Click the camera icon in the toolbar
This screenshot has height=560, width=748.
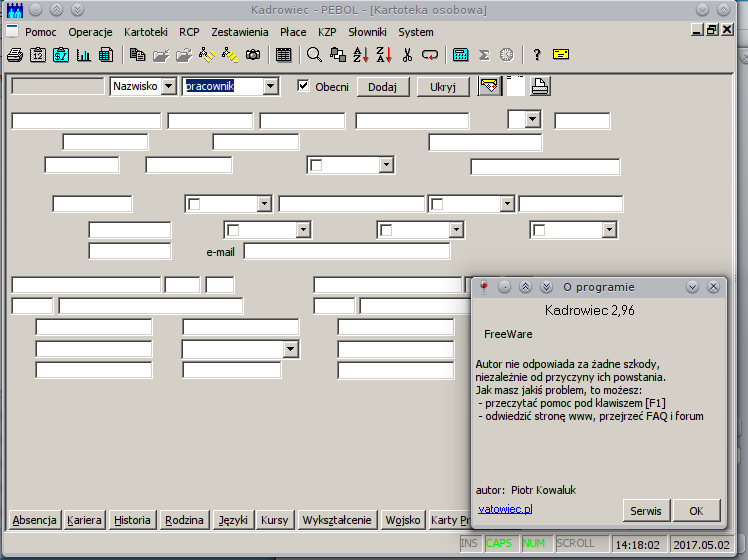pyautogui.click(x=253, y=54)
